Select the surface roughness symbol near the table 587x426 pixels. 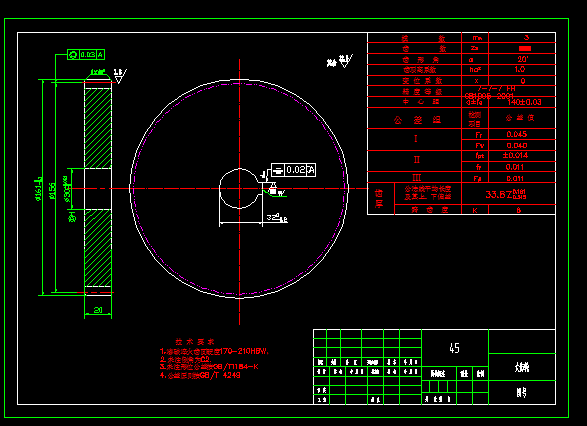345,61
